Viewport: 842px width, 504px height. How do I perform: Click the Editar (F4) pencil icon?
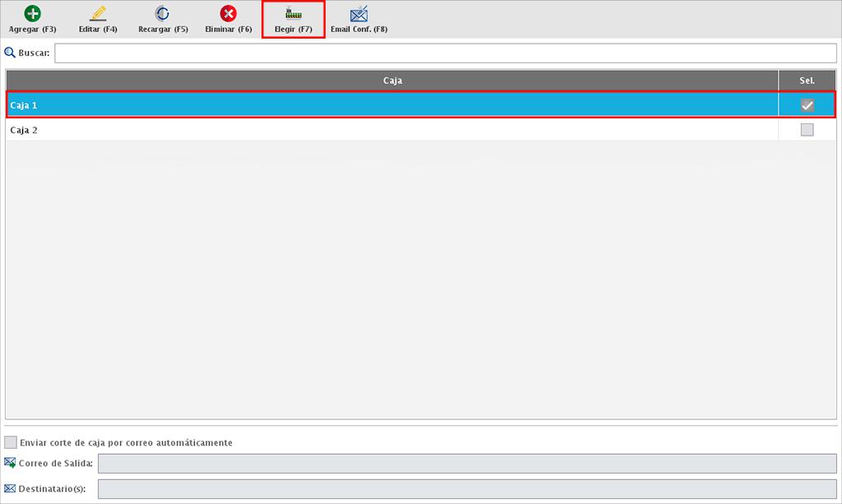pos(98,14)
